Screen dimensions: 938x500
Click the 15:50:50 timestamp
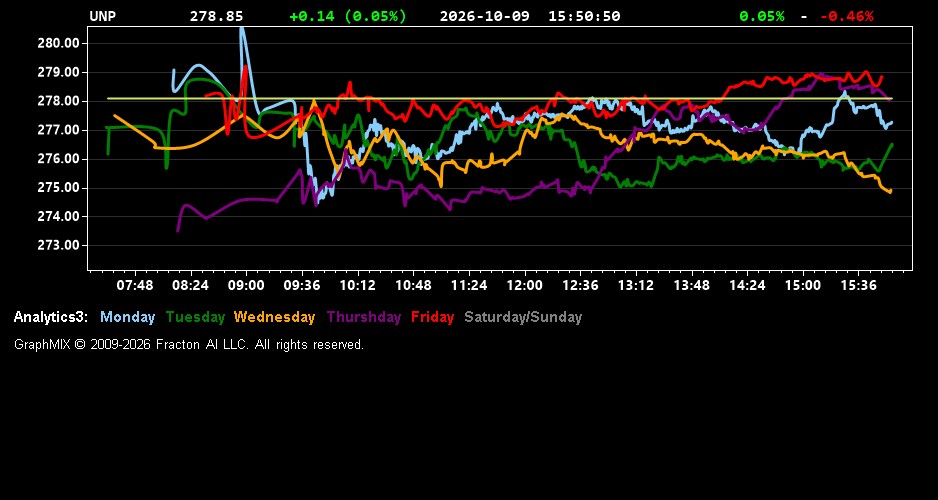click(584, 17)
